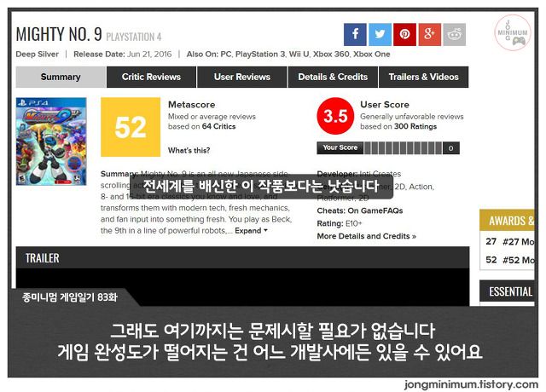Click the #52 award ranking entry
The image size is (546, 392).
[x=510, y=260]
